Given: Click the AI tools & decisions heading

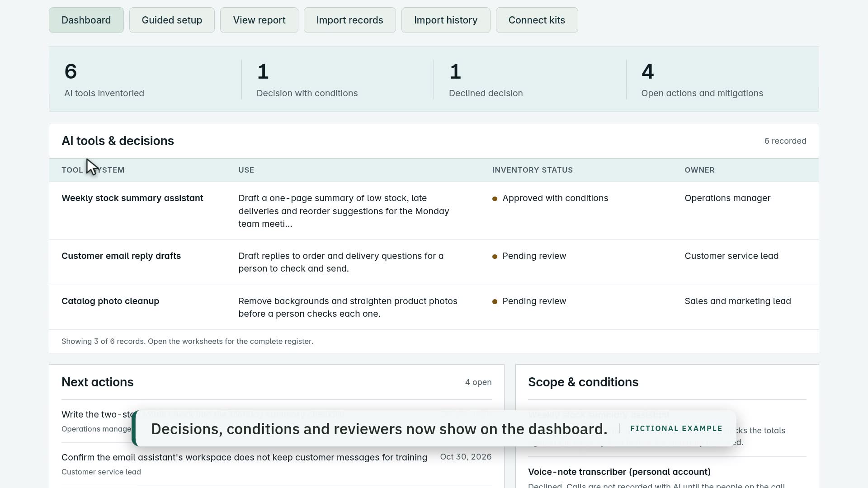Looking at the screenshot, I should [118, 141].
